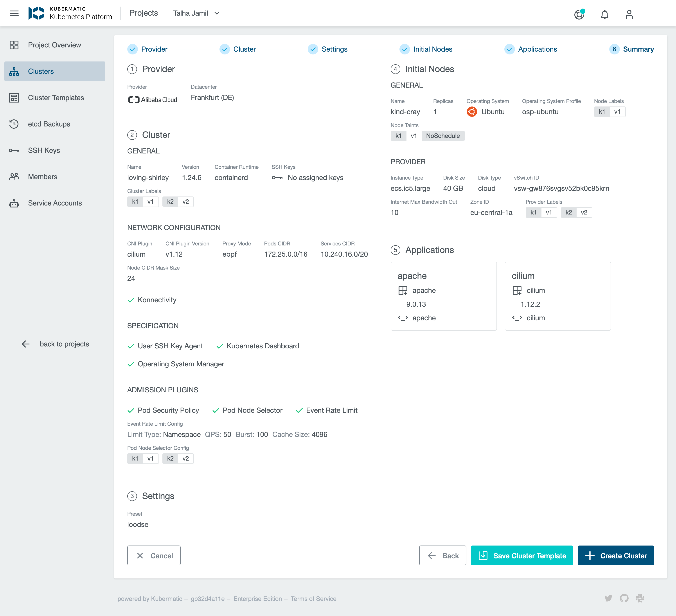
Task: Click the apache application card
Action: [x=444, y=296]
